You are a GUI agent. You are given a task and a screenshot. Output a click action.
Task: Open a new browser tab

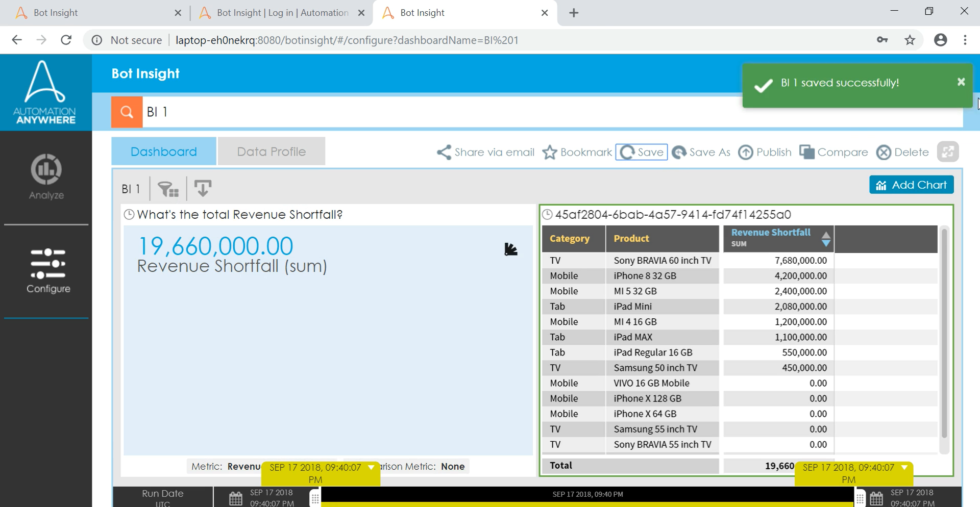click(x=574, y=13)
